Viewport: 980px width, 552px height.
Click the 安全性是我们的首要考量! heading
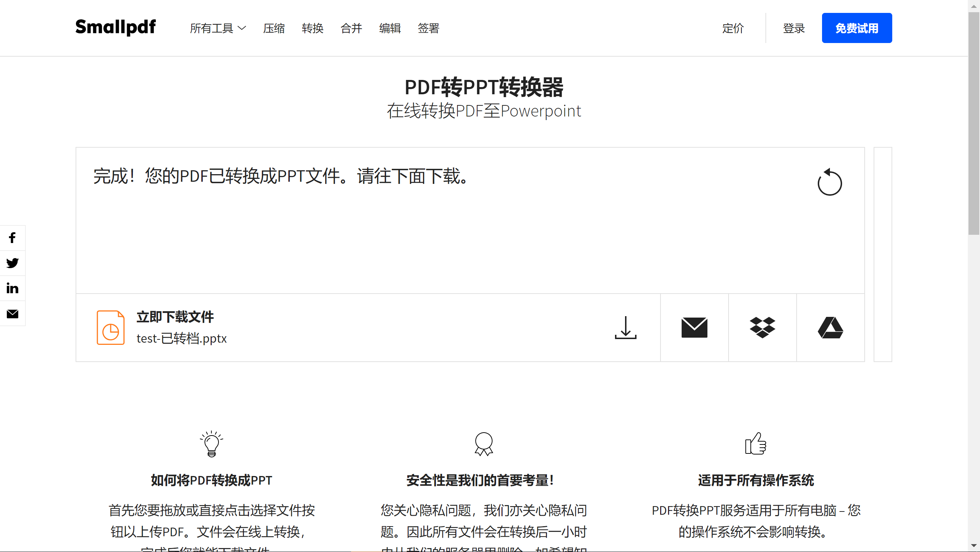pyautogui.click(x=480, y=480)
